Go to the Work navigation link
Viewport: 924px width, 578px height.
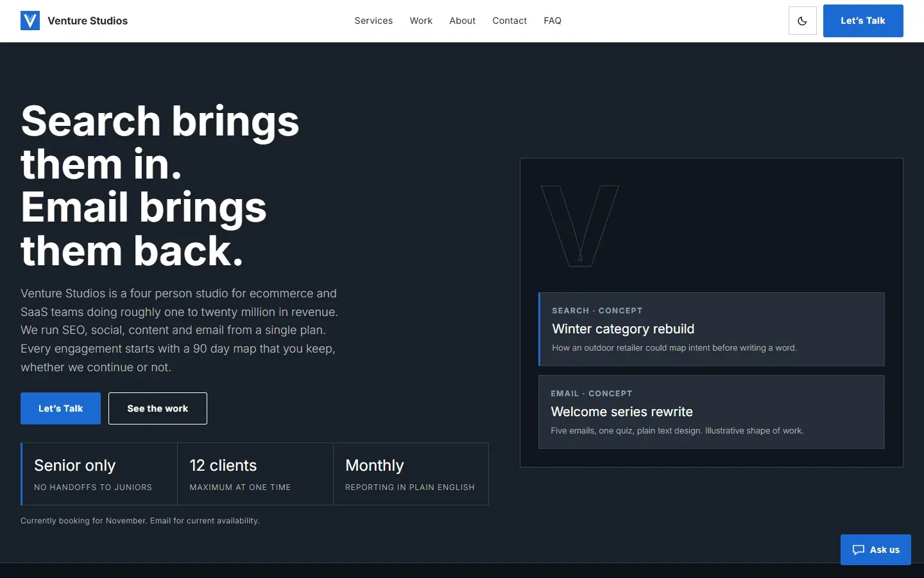click(421, 21)
